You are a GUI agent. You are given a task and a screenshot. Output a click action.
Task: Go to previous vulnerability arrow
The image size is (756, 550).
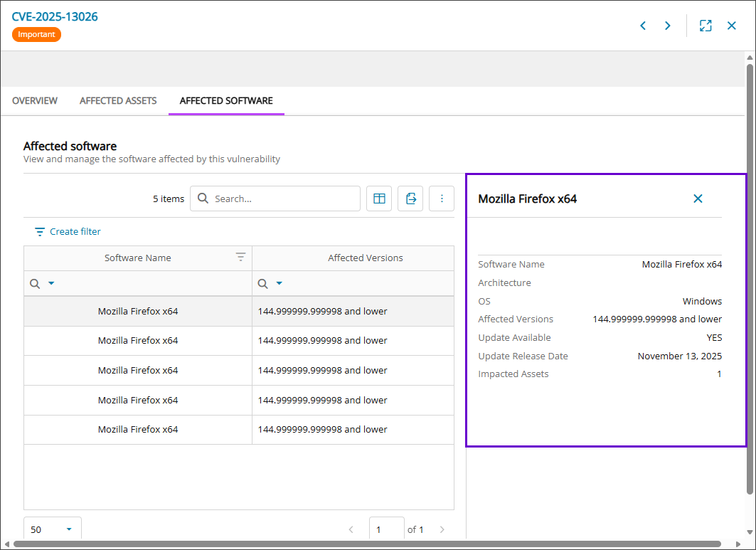643,26
